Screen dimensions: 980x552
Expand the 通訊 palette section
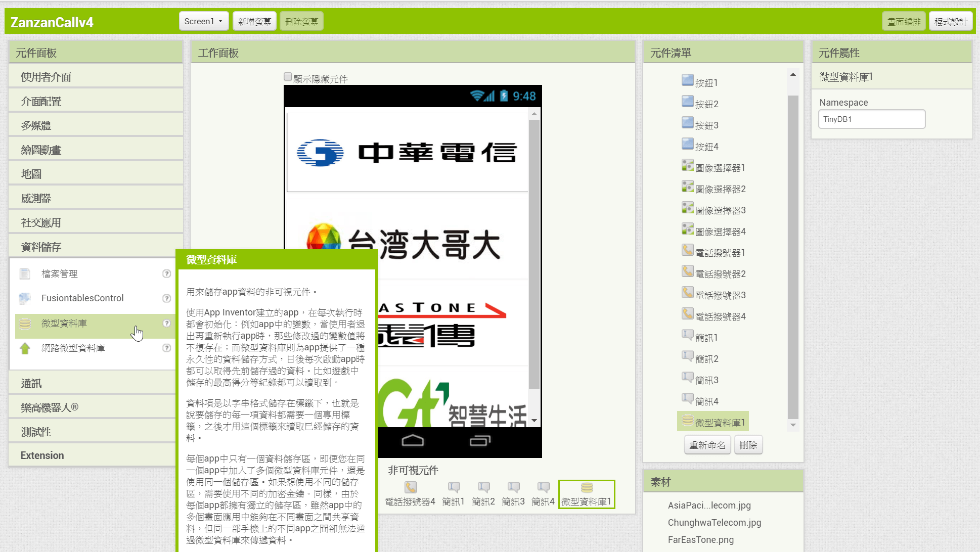[x=92, y=383]
